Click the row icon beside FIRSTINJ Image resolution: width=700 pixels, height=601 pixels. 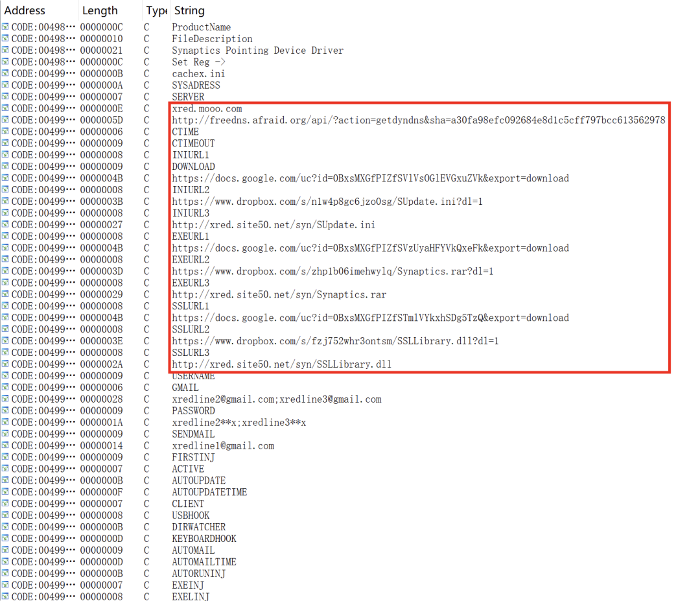(x=5, y=457)
